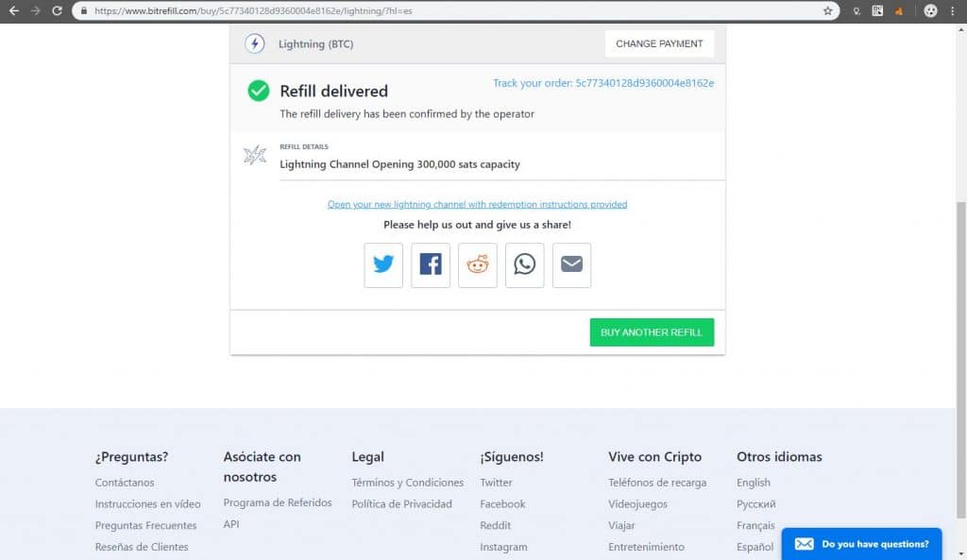Click the Lightning bolt payment icon
Screen dimensions: 967x560
(255, 43)
